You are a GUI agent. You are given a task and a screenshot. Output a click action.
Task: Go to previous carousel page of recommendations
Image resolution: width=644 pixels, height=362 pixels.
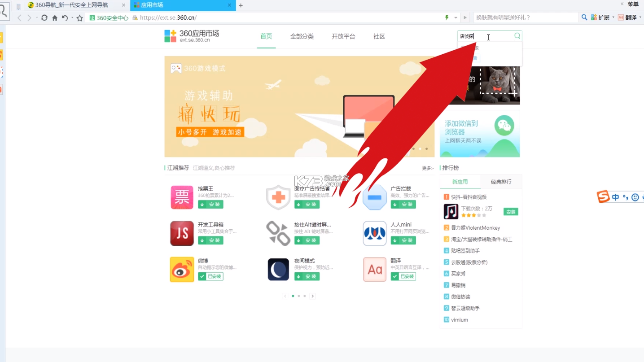click(285, 296)
